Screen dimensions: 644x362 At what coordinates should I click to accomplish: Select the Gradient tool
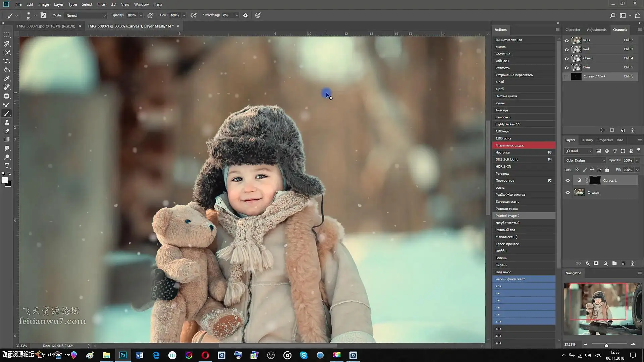7,140
